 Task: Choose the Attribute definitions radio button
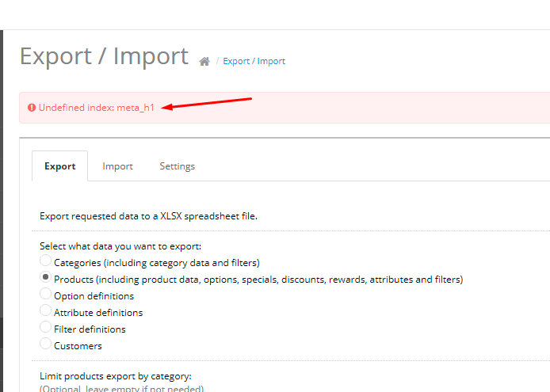click(x=45, y=310)
